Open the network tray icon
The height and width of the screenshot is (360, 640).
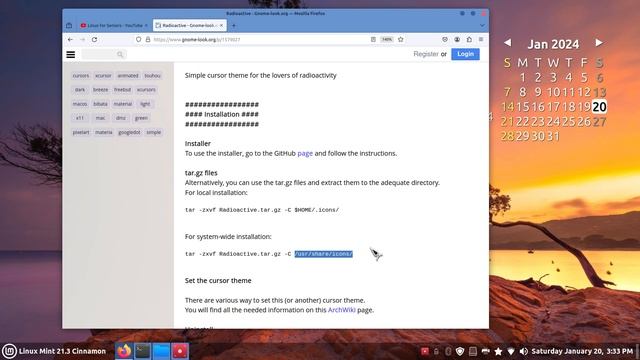tap(511, 351)
